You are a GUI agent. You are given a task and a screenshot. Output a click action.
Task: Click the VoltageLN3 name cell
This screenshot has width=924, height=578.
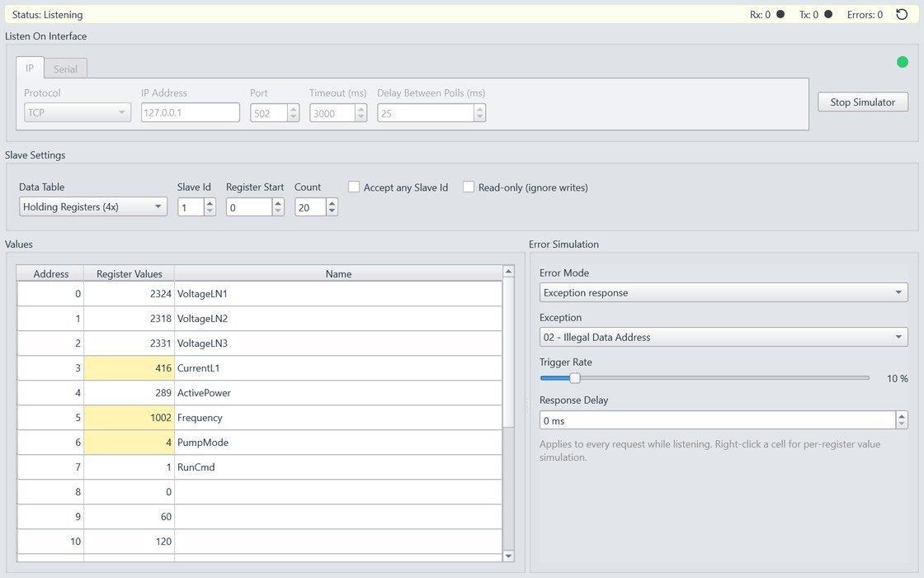(338, 343)
